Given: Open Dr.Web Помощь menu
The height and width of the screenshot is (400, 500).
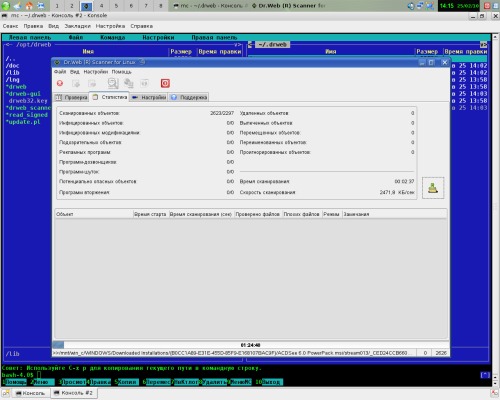Looking at the screenshot, I should (121, 72).
